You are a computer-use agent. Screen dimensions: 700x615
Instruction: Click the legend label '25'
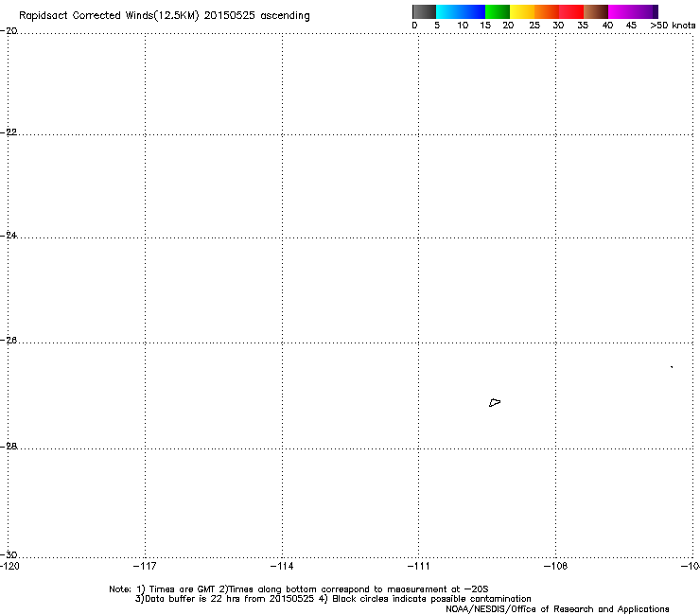[534, 26]
